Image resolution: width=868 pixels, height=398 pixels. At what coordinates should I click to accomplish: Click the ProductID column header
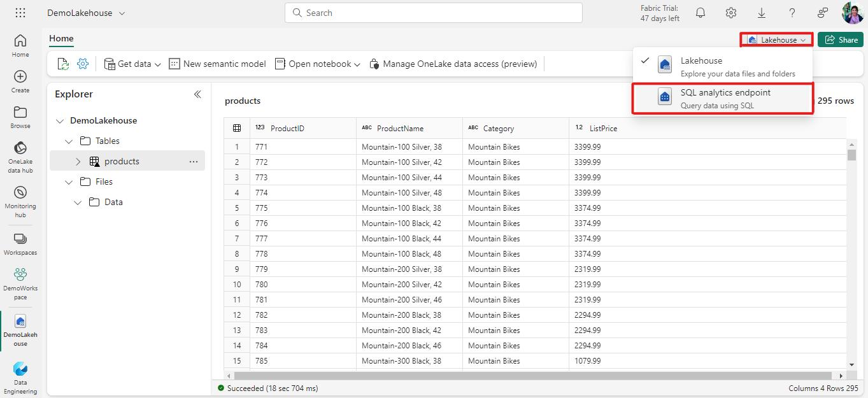coord(303,128)
